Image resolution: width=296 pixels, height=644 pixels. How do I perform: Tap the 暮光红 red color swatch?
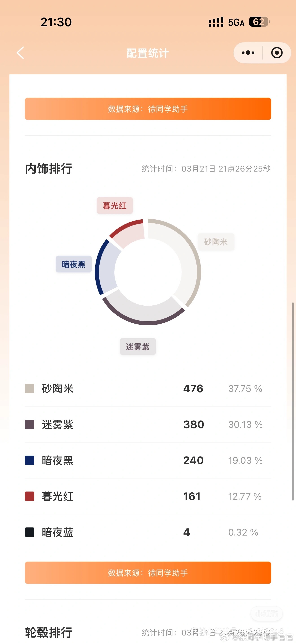tap(30, 496)
